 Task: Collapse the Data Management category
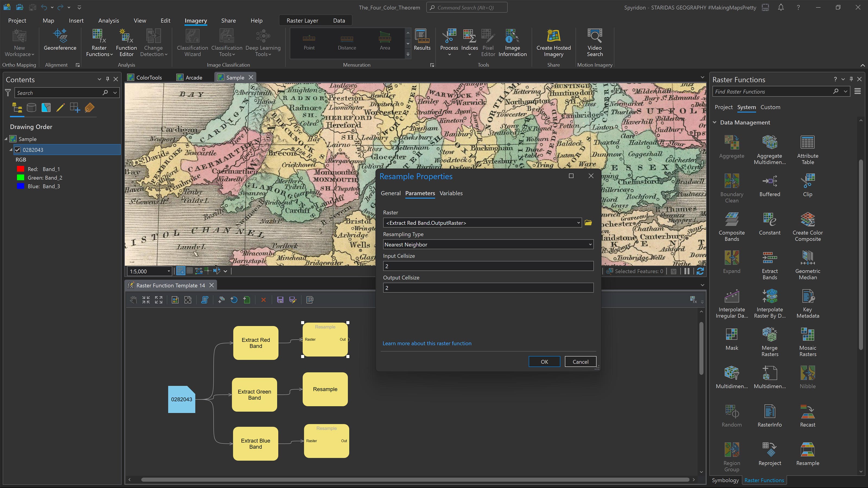coord(715,123)
